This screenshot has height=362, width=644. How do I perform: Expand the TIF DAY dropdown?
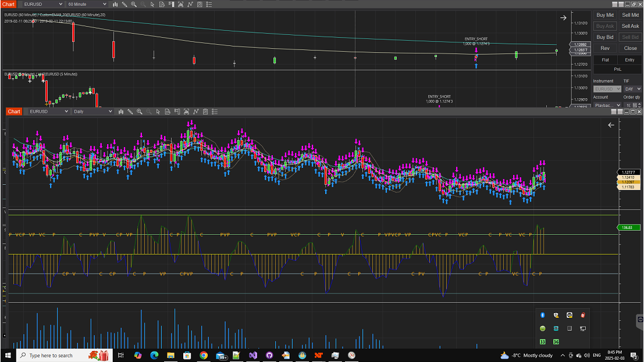coord(632,89)
